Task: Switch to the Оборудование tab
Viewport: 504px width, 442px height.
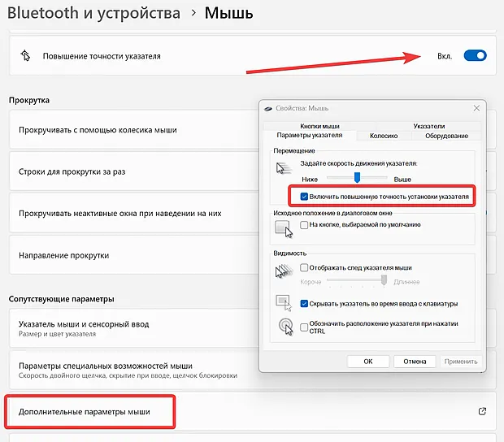Action: point(446,136)
